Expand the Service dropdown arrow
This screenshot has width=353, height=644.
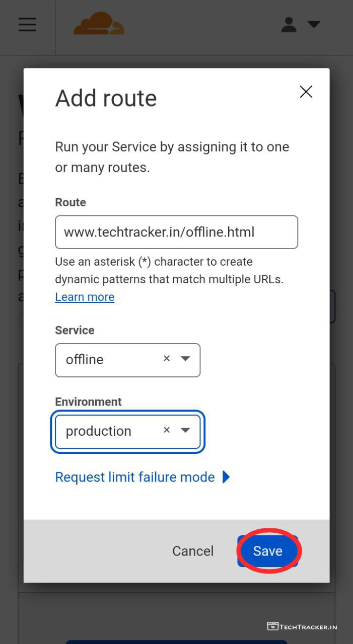point(185,359)
